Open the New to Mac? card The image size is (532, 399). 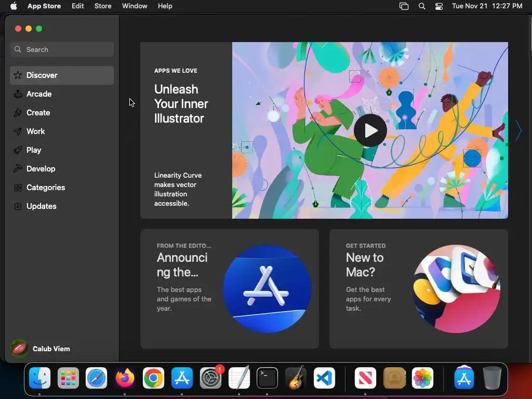coord(419,289)
